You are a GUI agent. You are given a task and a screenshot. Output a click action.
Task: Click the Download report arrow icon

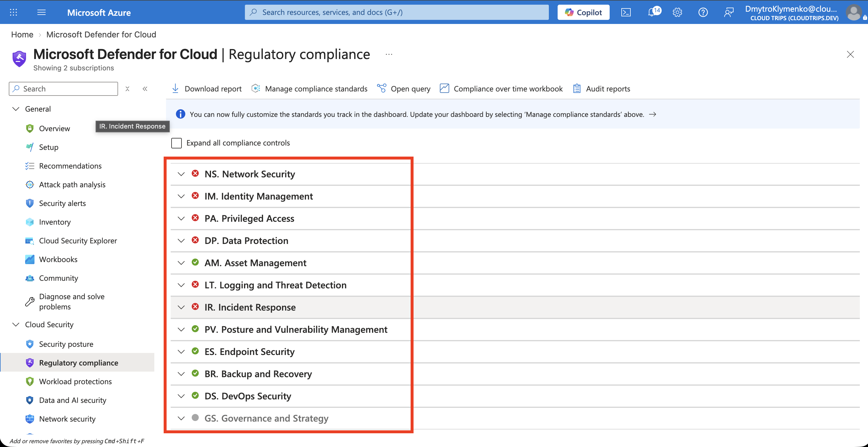coord(176,89)
